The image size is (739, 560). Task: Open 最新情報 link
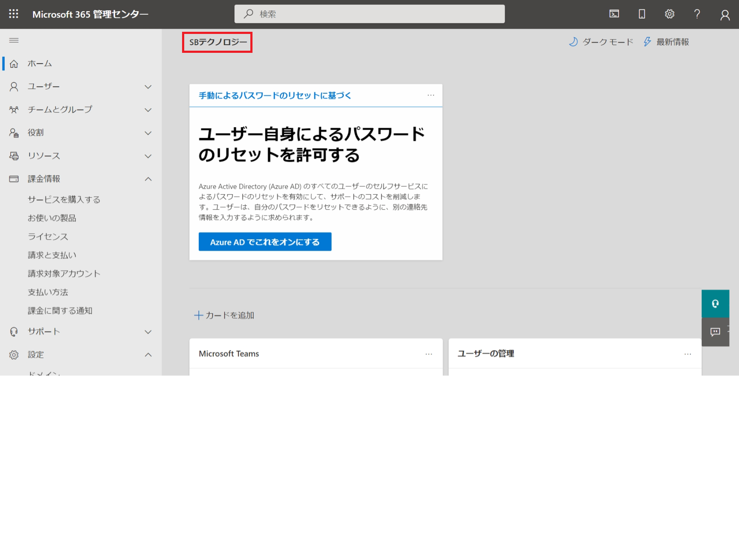click(666, 42)
